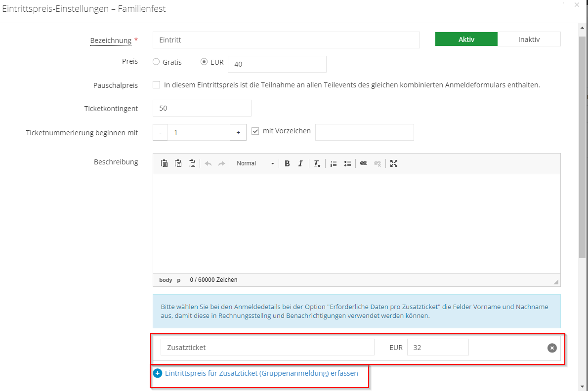The image size is (588, 391).
Task: Select the EUR price radio button
Action: (204, 62)
